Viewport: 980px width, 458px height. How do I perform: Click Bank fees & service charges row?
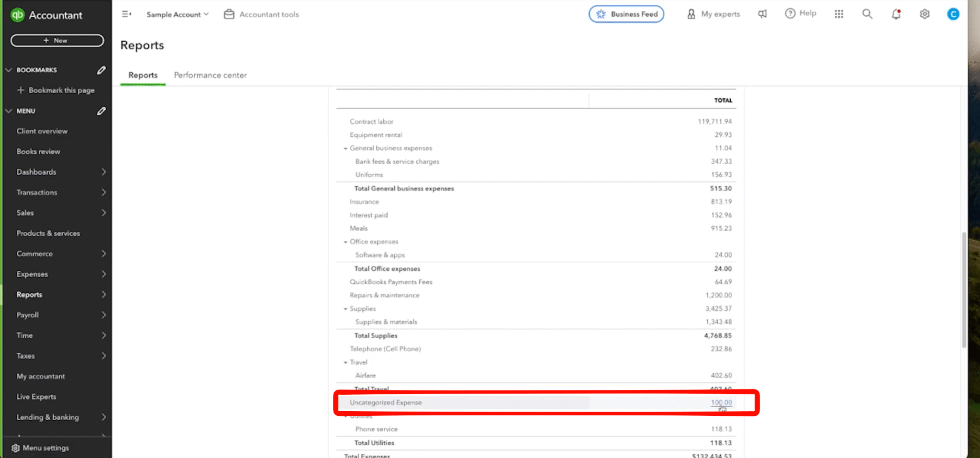(x=536, y=162)
